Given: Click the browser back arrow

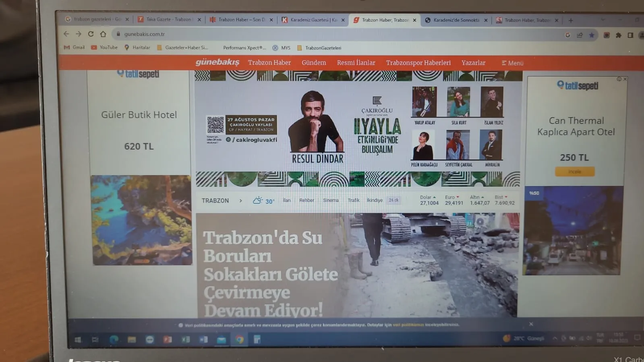Looking at the screenshot, I should tap(66, 34).
